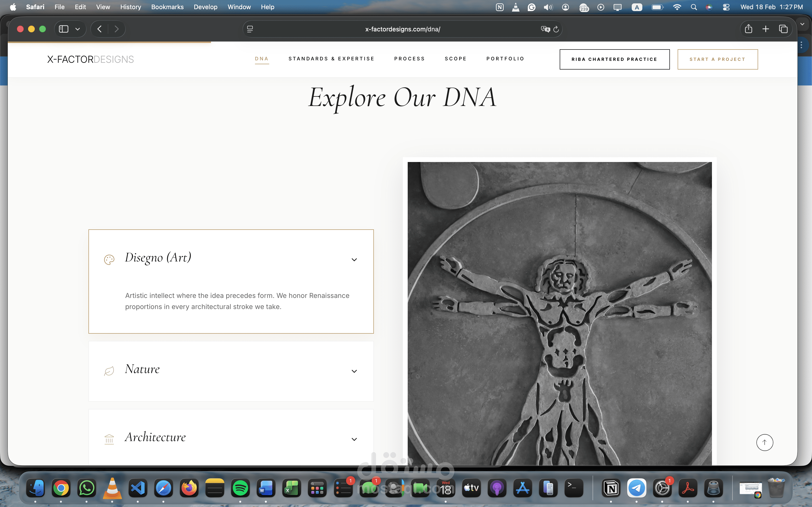The image size is (812, 507).
Task: Collapse the Disegno (Art) accordion
Action: pos(354,260)
